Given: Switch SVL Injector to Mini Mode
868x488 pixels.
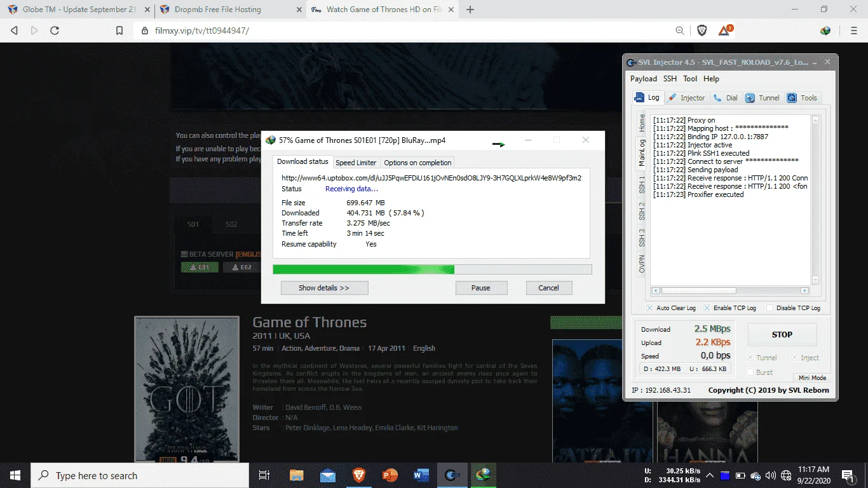Looking at the screenshot, I should click(812, 377).
